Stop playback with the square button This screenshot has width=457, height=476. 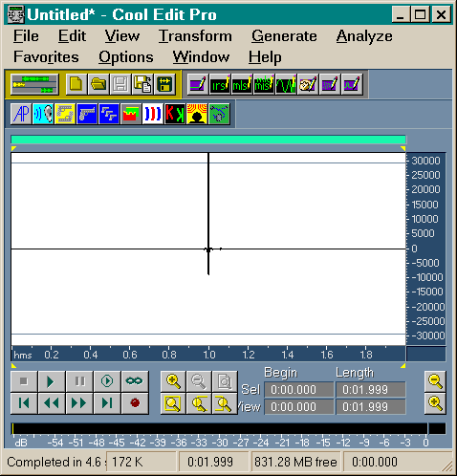(24, 381)
